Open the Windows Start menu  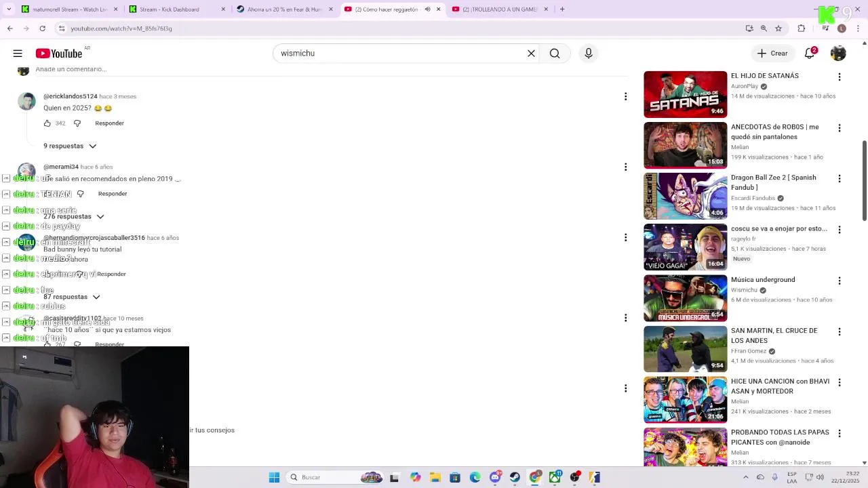[274, 477]
